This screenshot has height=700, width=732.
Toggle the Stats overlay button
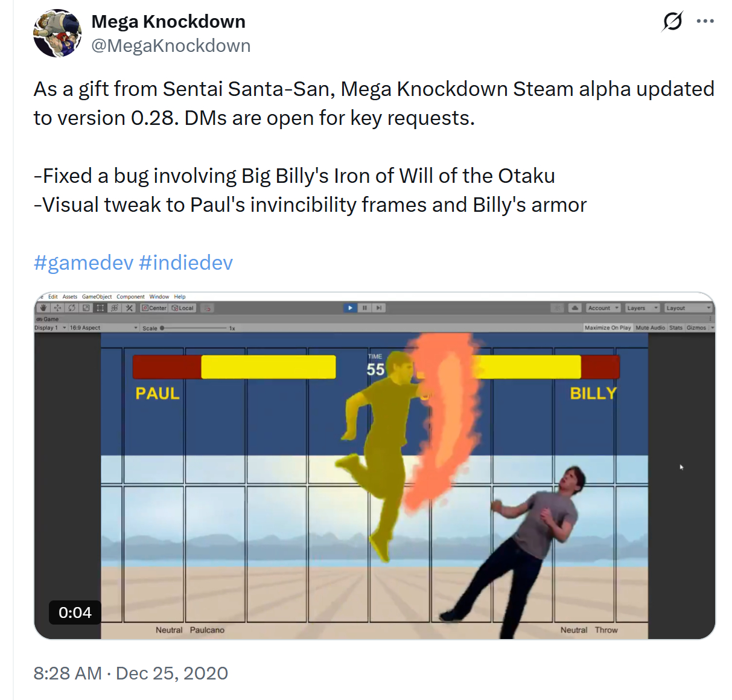pos(676,328)
